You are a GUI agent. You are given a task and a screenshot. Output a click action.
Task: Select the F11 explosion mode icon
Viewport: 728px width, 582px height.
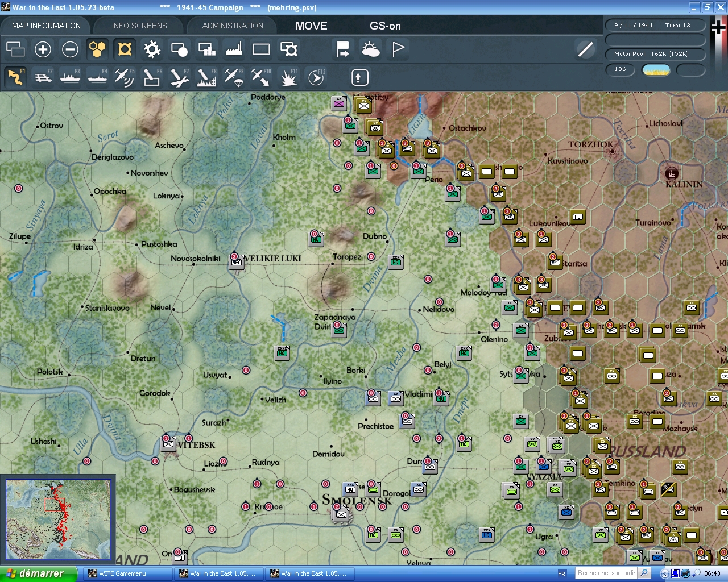pyautogui.click(x=288, y=77)
